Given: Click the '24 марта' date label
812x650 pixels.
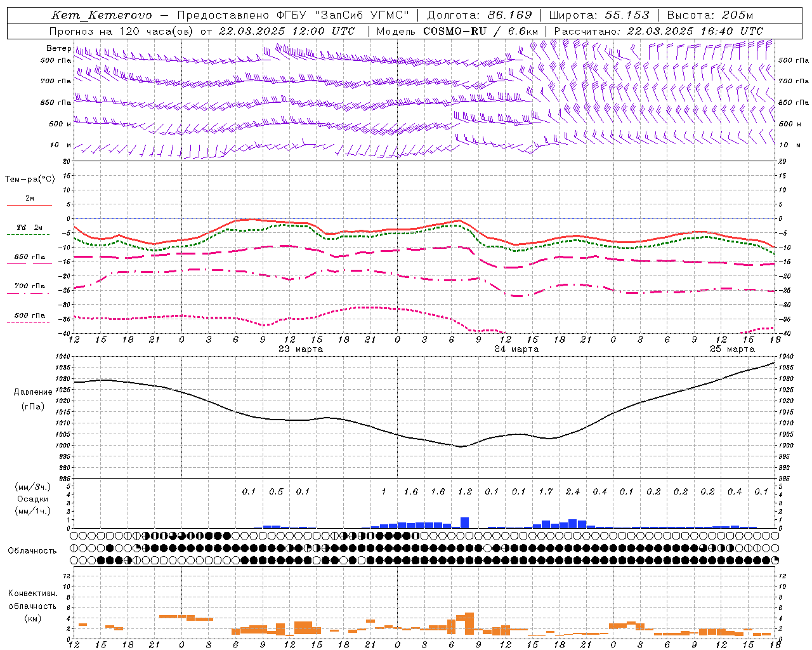Looking at the screenshot, I should [516, 349].
